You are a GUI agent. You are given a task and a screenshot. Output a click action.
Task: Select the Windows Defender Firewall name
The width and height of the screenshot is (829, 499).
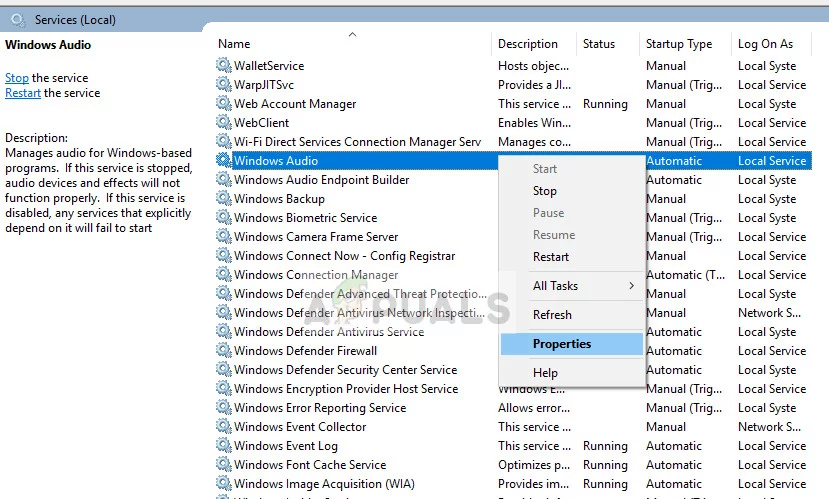306,351
